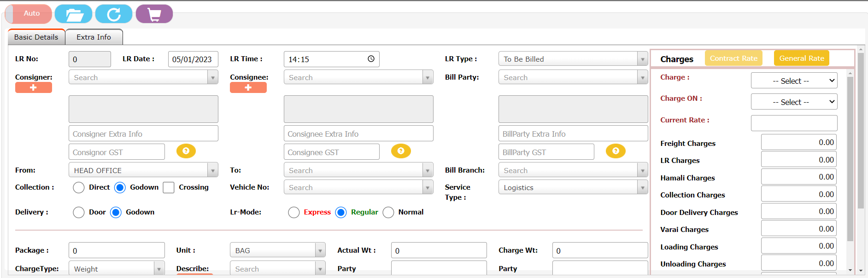Select Direct collection radio button
Screen dimensions: 868x278
(x=79, y=187)
